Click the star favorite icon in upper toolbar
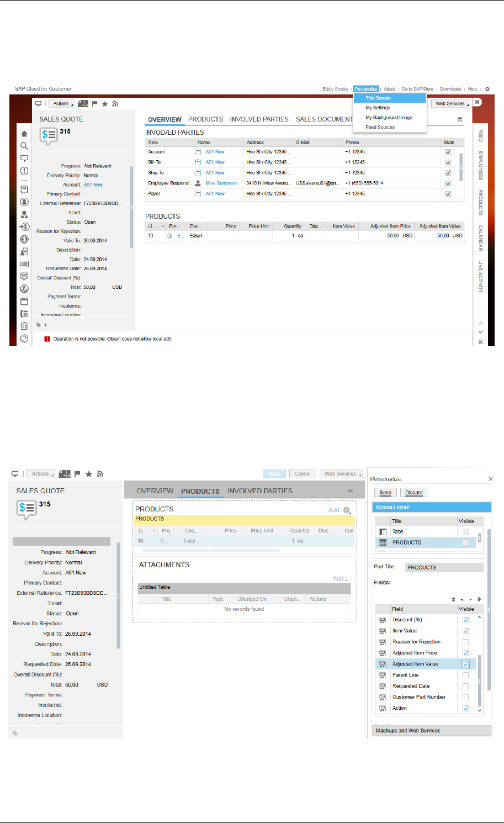The width and height of the screenshot is (504, 823). point(105,104)
